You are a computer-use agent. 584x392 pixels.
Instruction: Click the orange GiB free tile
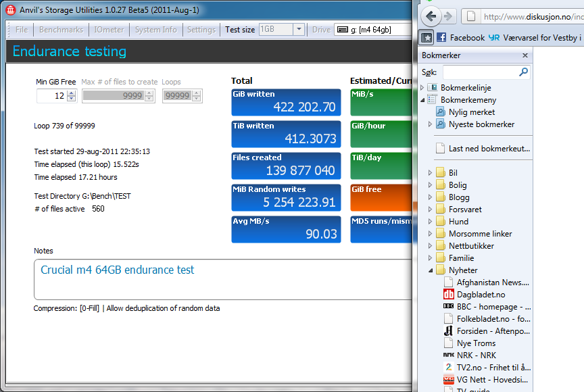point(381,197)
